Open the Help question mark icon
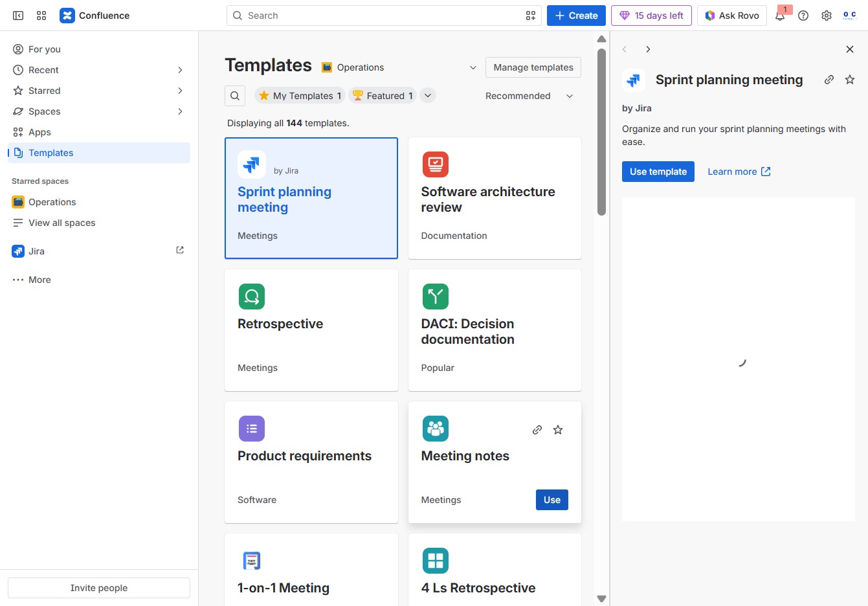 click(x=803, y=16)
